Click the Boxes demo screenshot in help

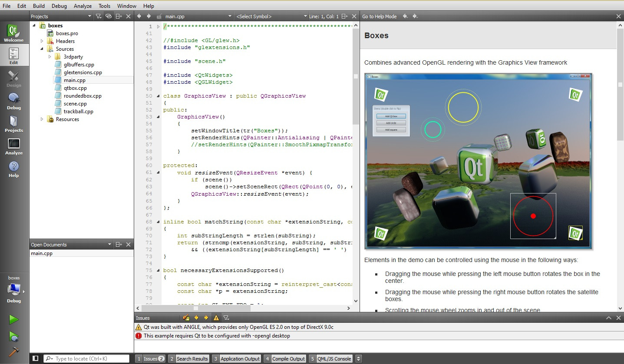point(478,161)
